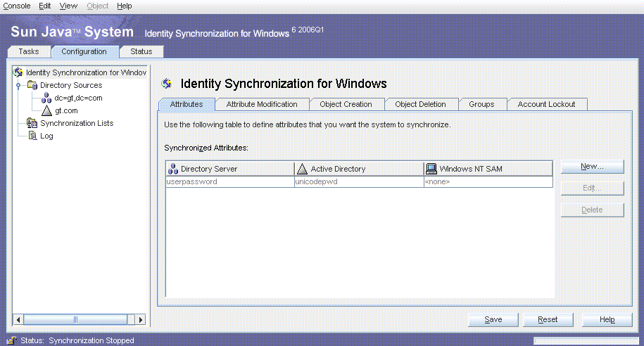Select the gt.com tree item
The width and height of the screenshot is (644, 346).
point(66,111)
